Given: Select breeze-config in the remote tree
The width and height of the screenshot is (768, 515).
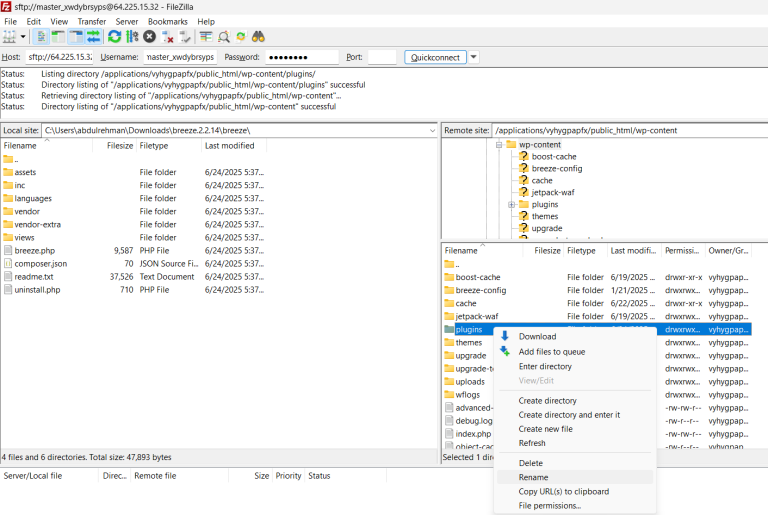Looking at the screenshot, I should (x=556, y=169).
